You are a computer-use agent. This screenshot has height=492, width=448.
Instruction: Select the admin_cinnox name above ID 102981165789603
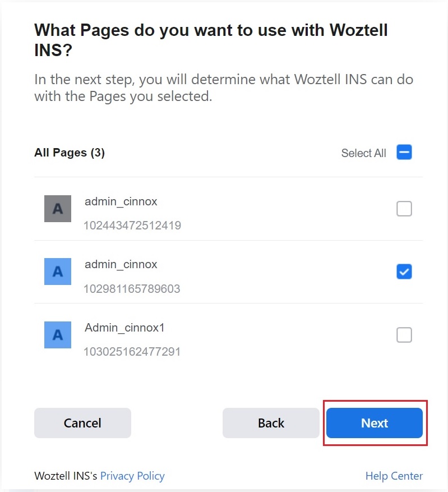click(x=121, y=264)
